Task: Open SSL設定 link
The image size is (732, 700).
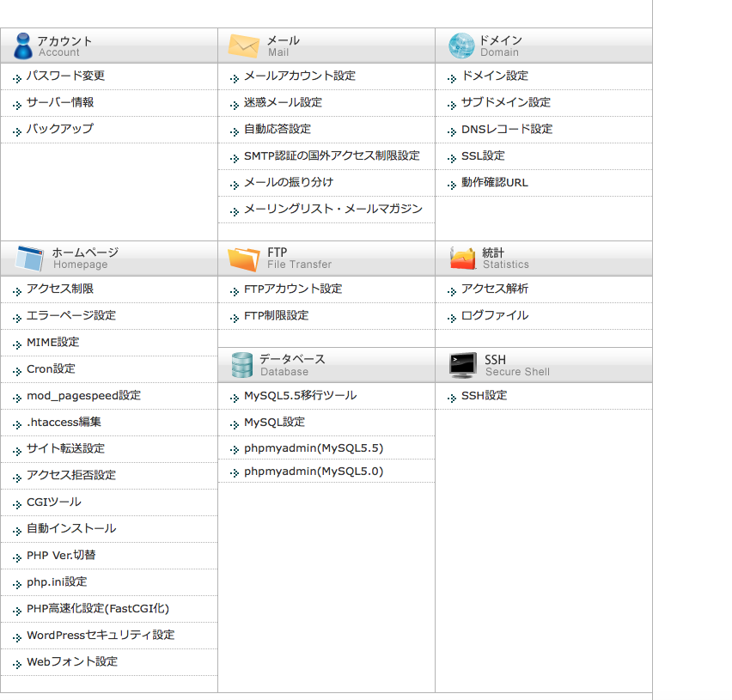Action: [x=482, y=155]
